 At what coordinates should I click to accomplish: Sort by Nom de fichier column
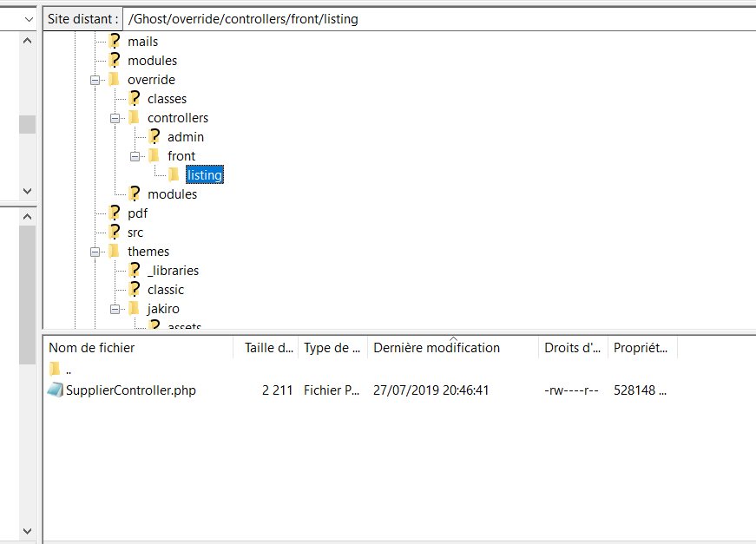(139, 347)
